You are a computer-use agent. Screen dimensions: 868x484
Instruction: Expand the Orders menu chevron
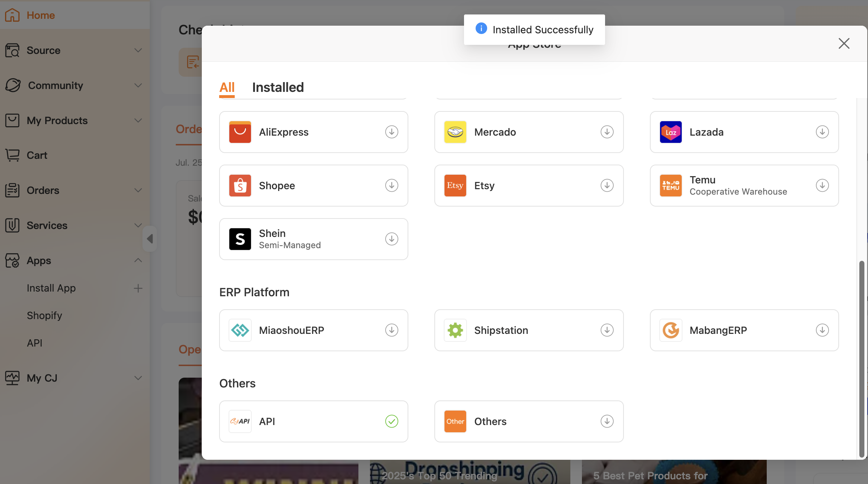(138, 190)
